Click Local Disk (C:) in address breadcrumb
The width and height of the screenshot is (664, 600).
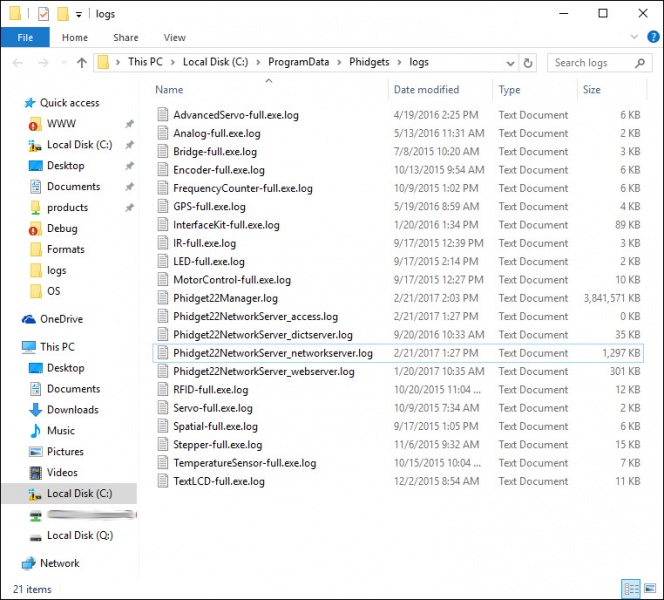pos(216,62)
